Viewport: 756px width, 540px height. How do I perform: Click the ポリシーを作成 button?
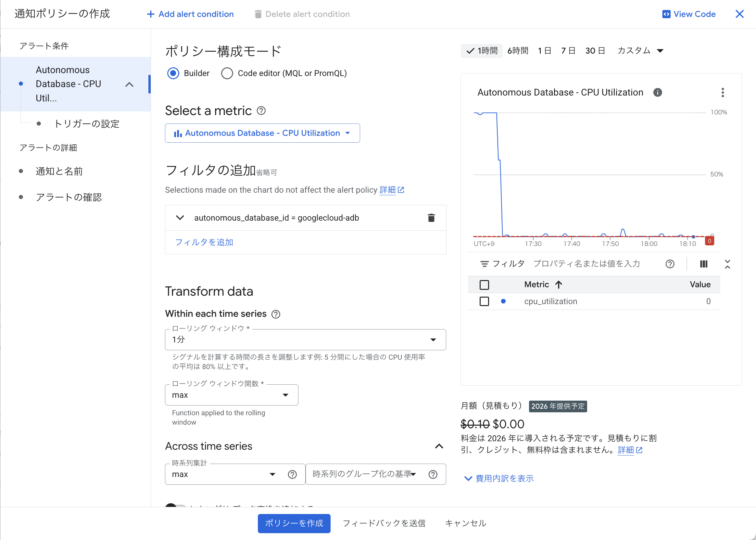click(294, 523)
